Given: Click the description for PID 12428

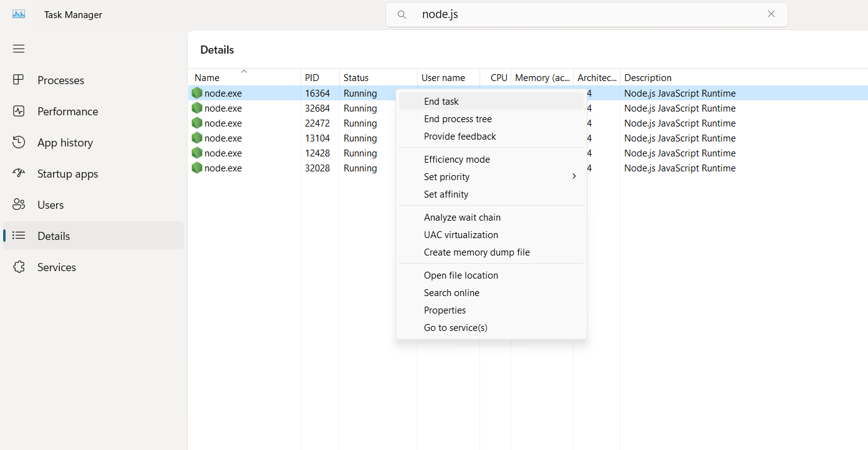Looking at the screenshot, I should (x=680, y=153).
